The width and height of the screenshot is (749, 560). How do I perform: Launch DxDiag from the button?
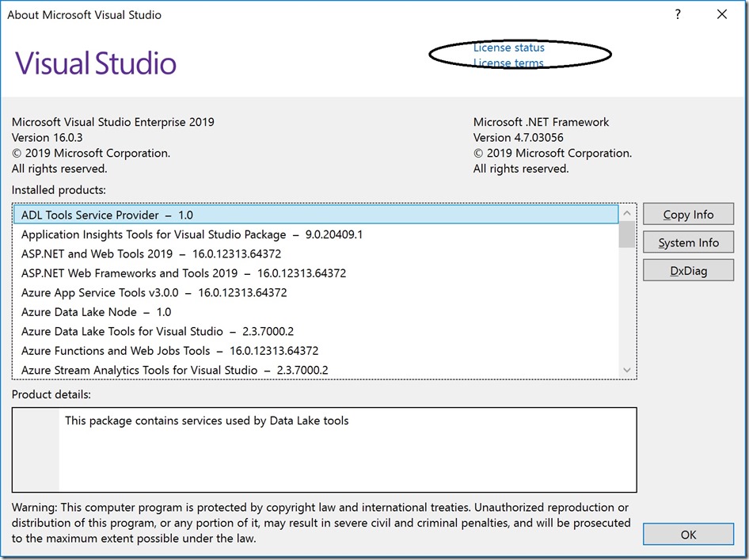(x=688, y=270)
